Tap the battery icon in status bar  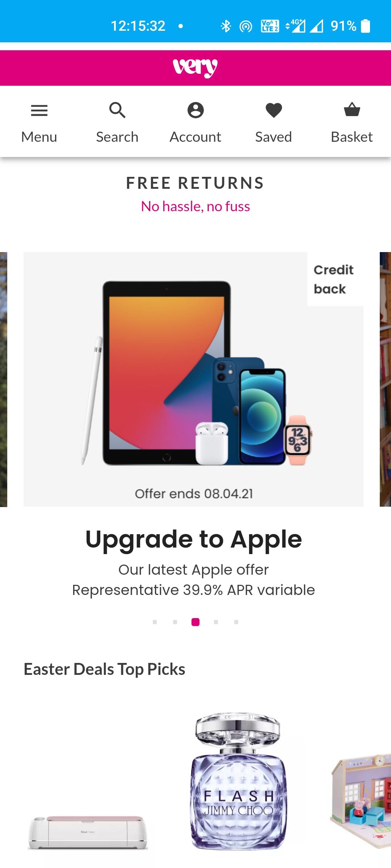tap(366, 26)
